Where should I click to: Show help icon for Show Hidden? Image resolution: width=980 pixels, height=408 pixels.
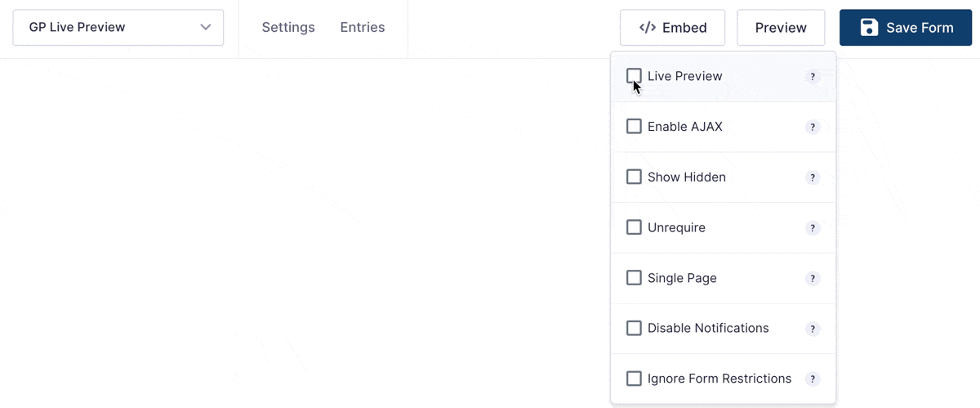[x=813, y=177]
